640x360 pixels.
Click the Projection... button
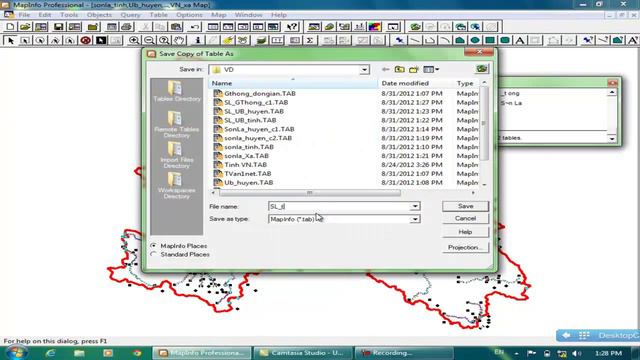coord(465,247)
